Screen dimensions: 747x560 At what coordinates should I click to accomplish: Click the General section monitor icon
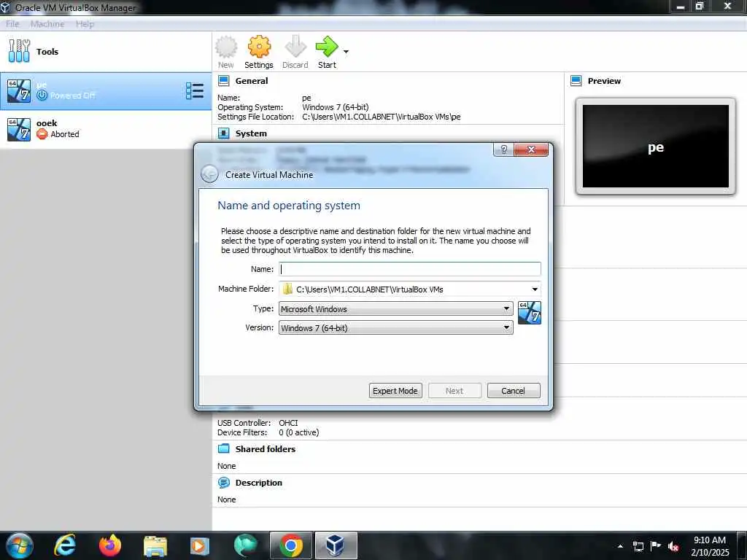(x=223, y=80)
